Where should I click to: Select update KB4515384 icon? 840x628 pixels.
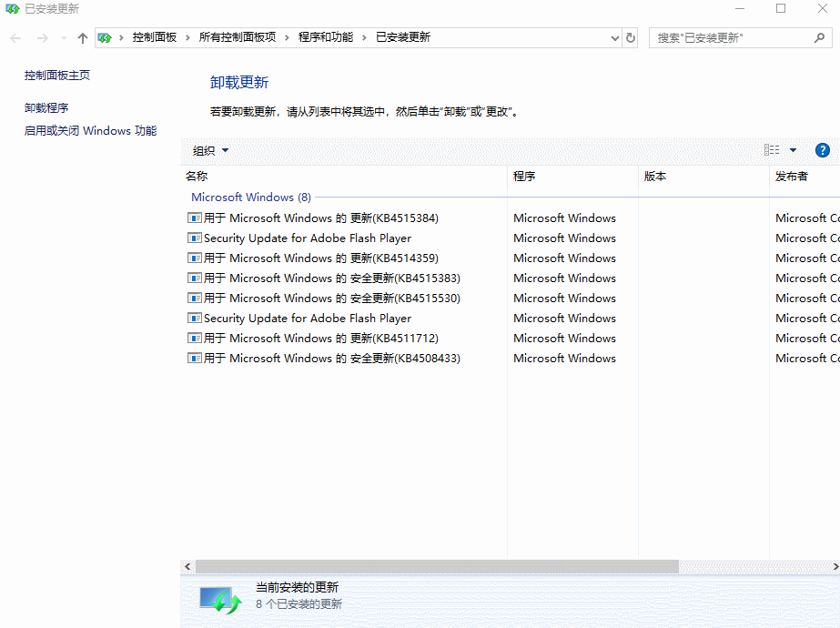tap(195, 218)
